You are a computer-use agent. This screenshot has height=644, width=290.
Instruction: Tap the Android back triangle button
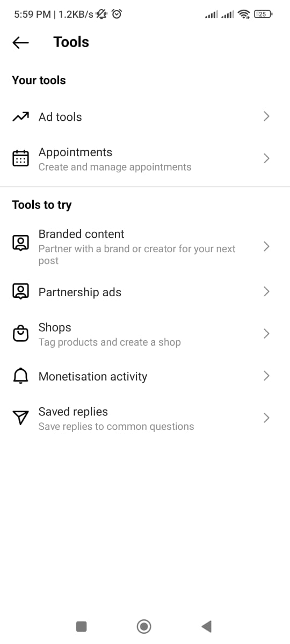click(x=206, y=626)
